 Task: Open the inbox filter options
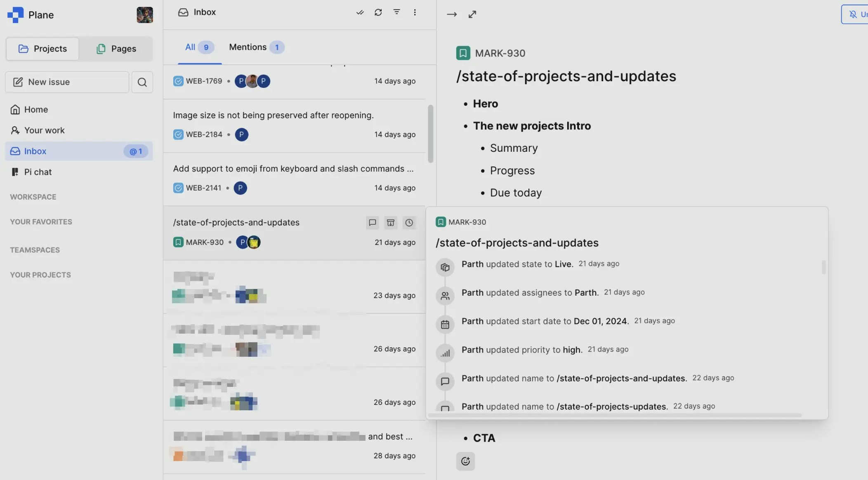[396, 12]
